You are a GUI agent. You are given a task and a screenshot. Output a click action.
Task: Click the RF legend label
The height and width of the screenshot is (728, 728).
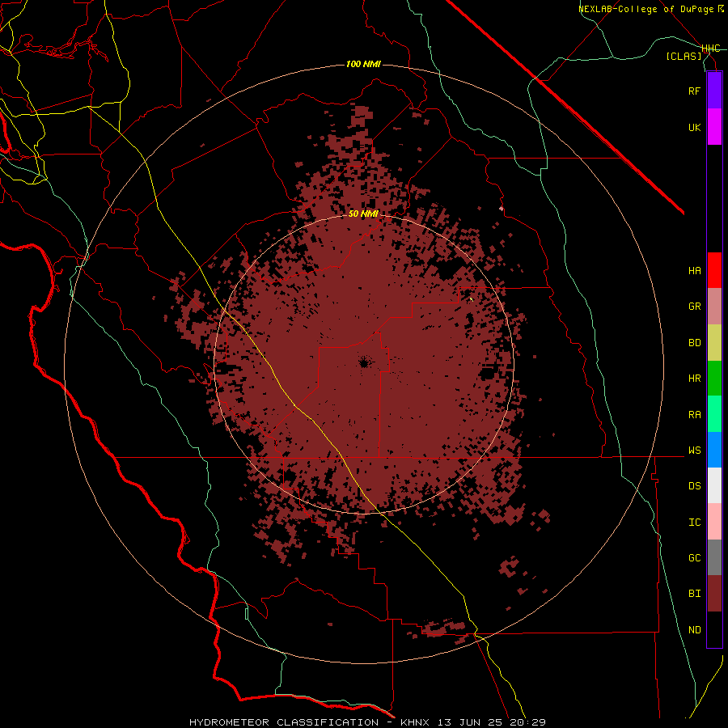(694, 91)
